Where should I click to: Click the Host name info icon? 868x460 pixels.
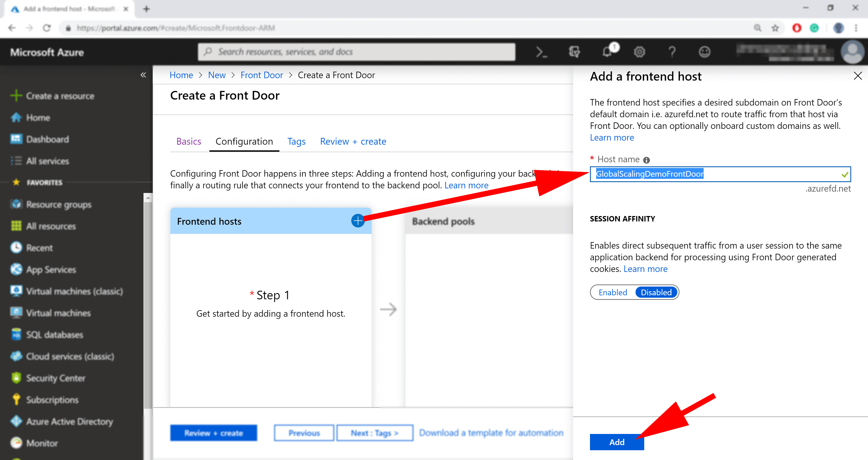646,160
